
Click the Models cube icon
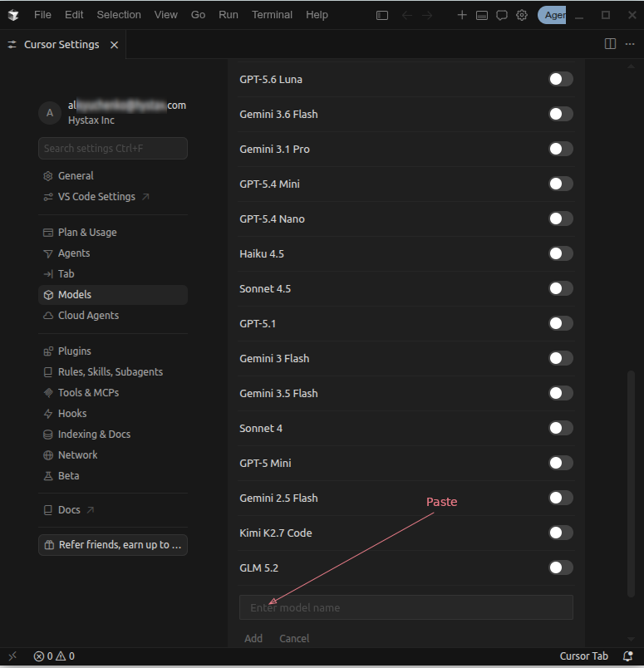click(x=48, y=295)
